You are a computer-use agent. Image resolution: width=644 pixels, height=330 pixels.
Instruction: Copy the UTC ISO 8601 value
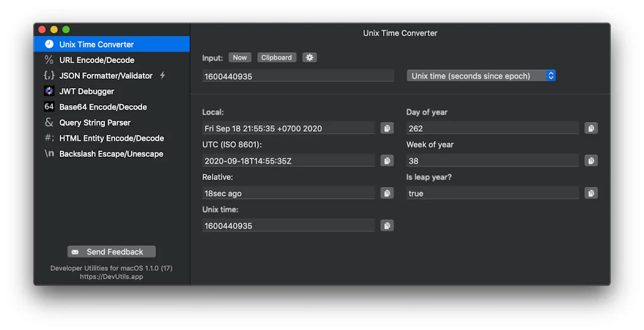tap(387, 161)
